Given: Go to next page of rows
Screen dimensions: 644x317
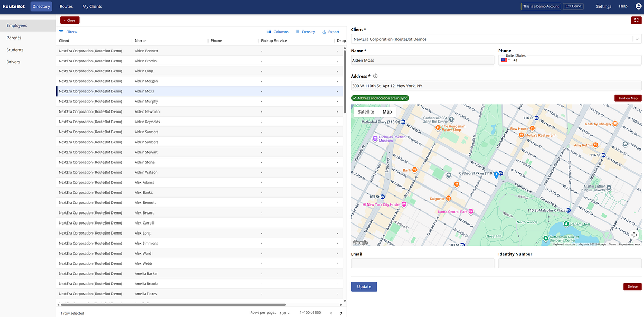Looking at the screenshot, I should pyautogui.click(x=341, y=313).
